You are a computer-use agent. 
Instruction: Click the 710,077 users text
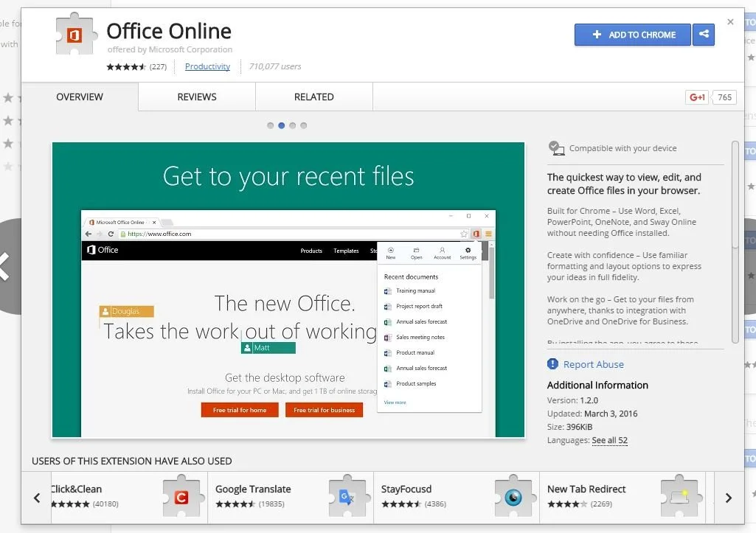pos(275,66)
